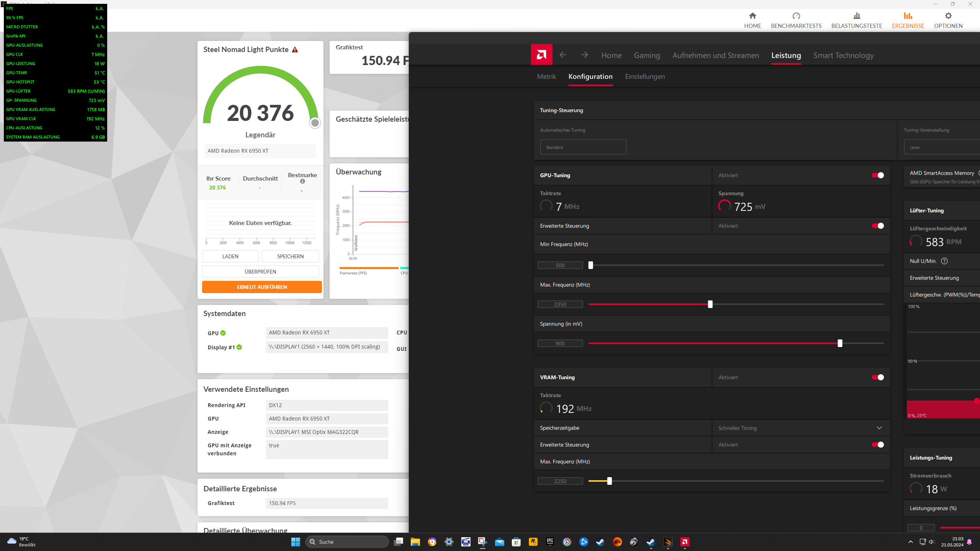Screen dimensions: 980x551
Task: Click the SPEICHERN button
Action: pyautogui.click(x=290, y=256)
